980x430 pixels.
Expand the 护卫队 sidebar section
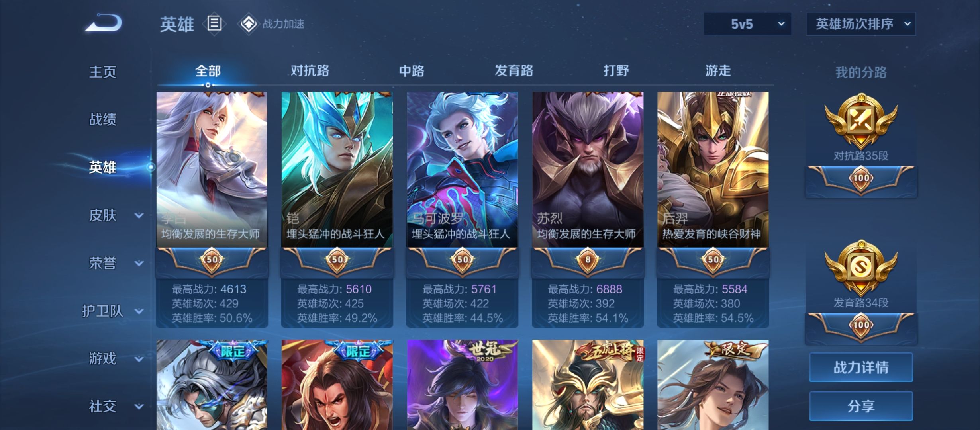[112, 311]
